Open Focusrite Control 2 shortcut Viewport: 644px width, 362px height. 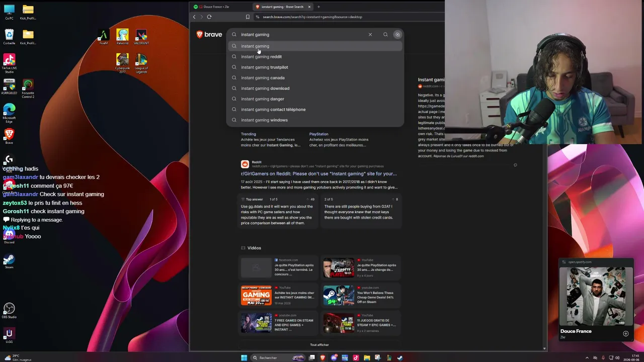pyautogui.click(x=28, y=88)
